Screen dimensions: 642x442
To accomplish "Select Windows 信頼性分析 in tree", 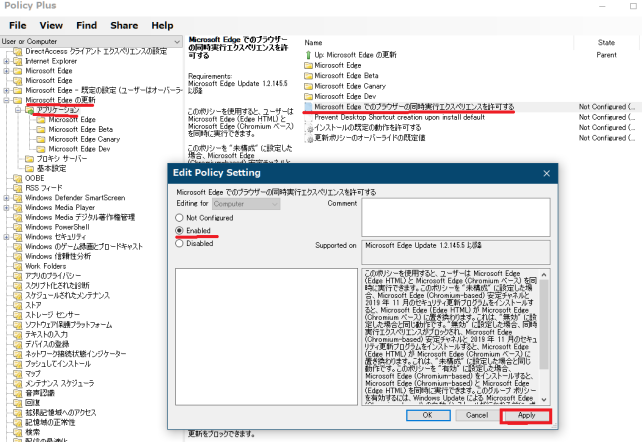I will tap(58, 257).
